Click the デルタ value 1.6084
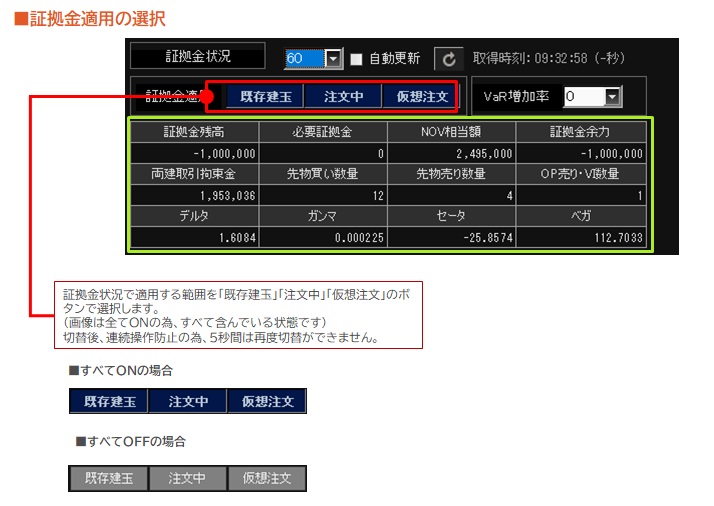Viewport: 714px width, 506px height. pos(194,237)
